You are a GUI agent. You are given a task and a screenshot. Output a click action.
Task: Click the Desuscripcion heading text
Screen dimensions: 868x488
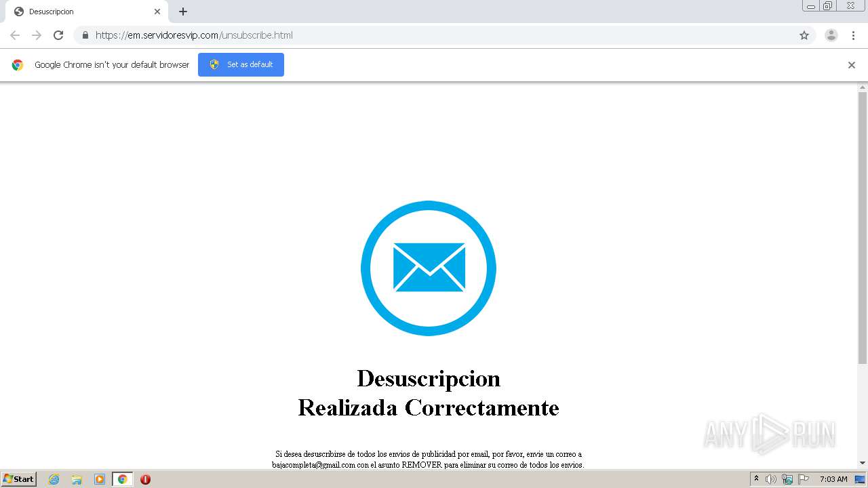pyautogui.click(x=429, y=378)
